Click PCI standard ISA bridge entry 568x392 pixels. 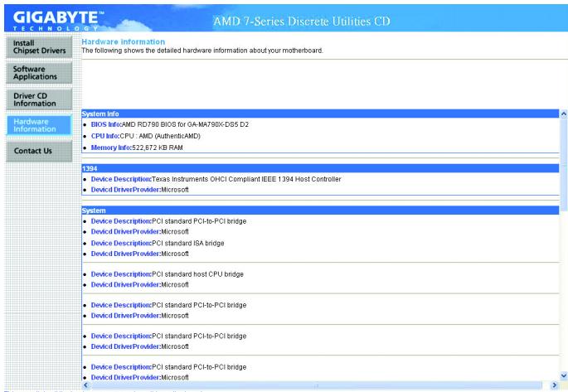158,243
